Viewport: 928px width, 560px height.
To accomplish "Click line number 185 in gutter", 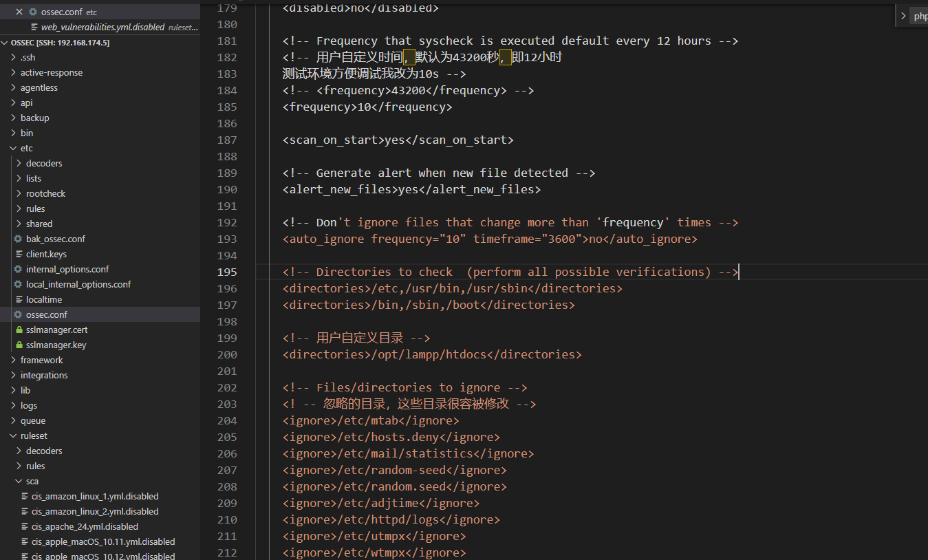I will point(227,107).
